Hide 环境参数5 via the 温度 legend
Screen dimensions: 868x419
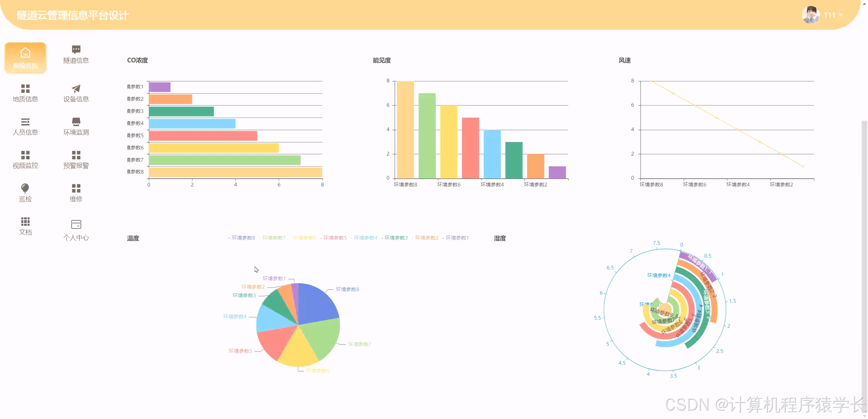pos(333,238)
